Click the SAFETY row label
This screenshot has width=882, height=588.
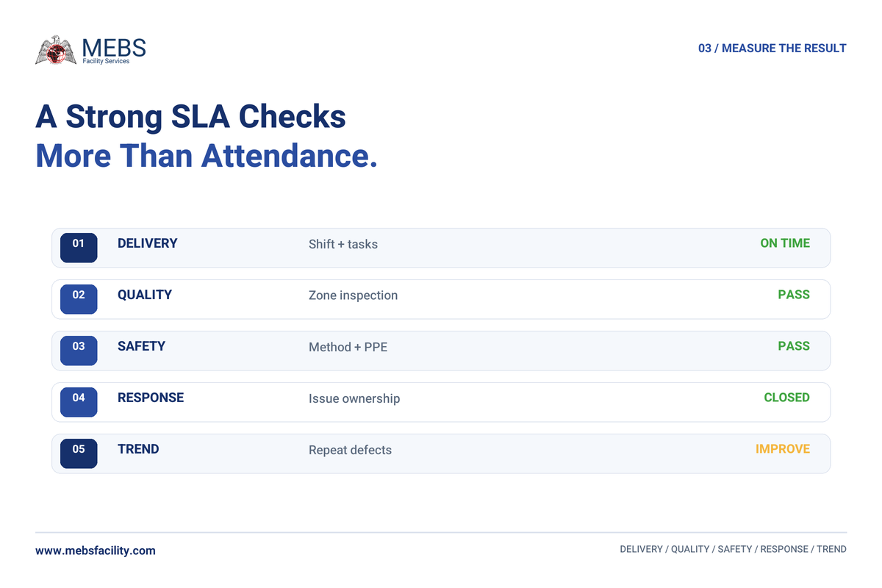(x=142, y=346)
